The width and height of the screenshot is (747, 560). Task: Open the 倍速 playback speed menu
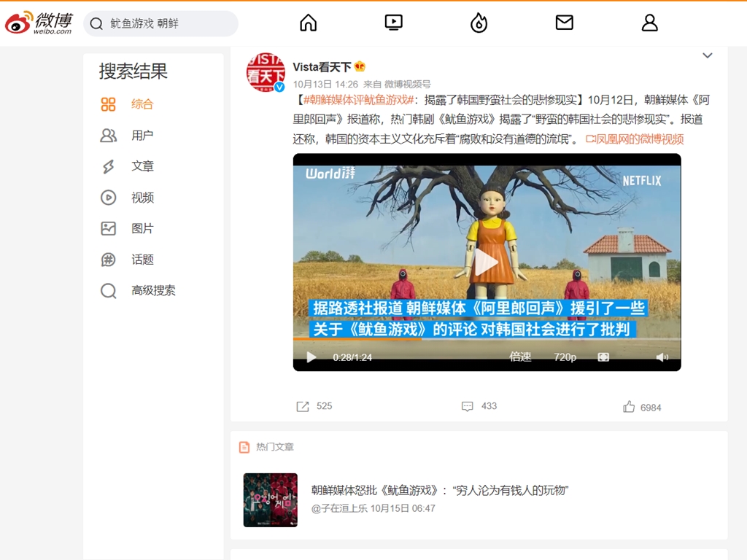pyautogui.click(x=520, y=357)
